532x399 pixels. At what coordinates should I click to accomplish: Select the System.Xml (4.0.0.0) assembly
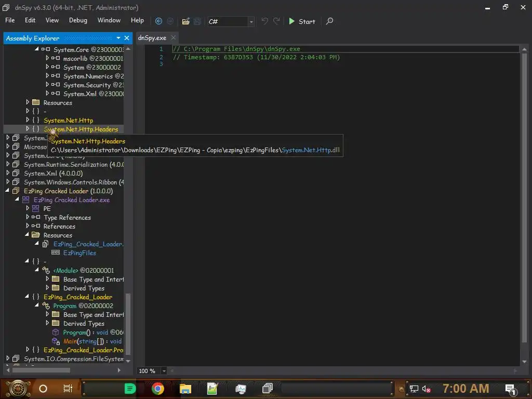pyautogui.click(x=54, y=174)
